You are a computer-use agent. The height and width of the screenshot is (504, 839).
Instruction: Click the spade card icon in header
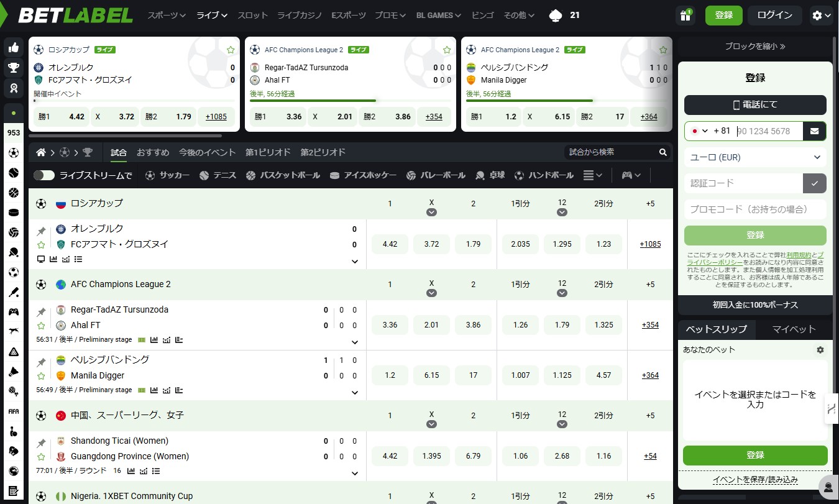(x=556, y=15)
